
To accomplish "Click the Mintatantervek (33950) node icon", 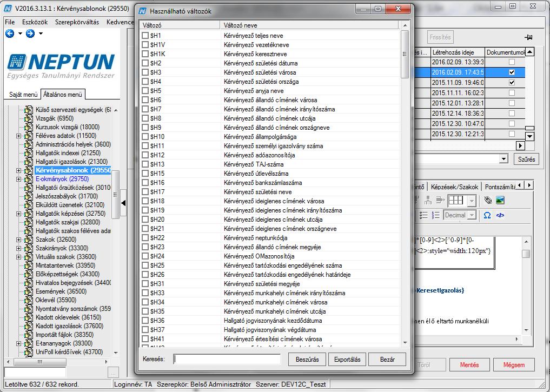I will [x=29, y=265].
